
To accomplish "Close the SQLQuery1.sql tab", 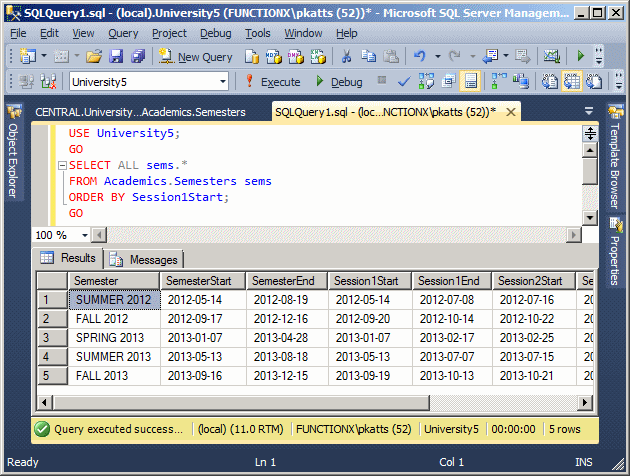I will click(511, 112).
